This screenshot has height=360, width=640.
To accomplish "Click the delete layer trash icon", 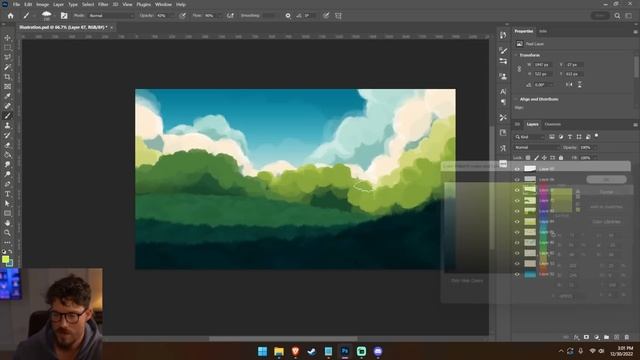I will tap(627, 337).
